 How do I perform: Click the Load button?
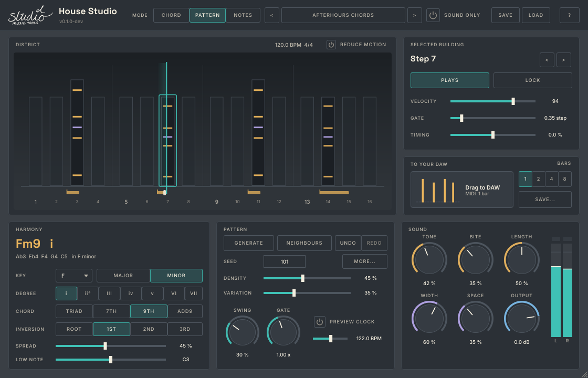click(x=536, y=15)
